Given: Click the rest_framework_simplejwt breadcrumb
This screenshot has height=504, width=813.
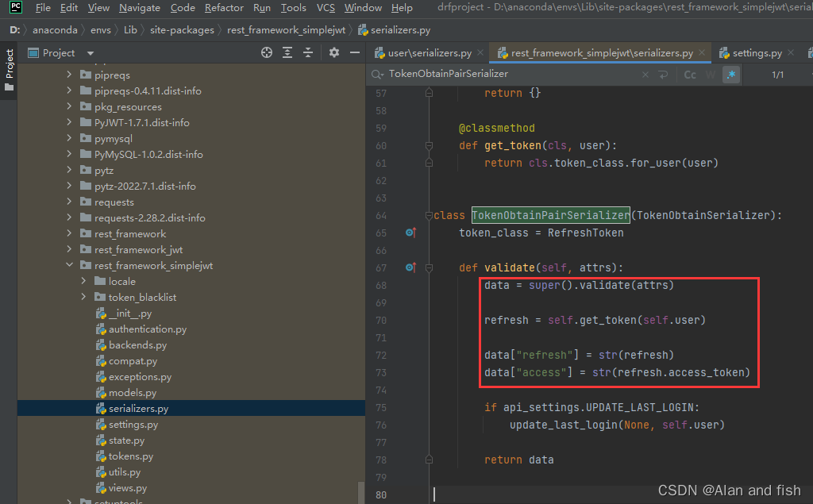Looking at the screenshot, I should click(x=286, y=30).
